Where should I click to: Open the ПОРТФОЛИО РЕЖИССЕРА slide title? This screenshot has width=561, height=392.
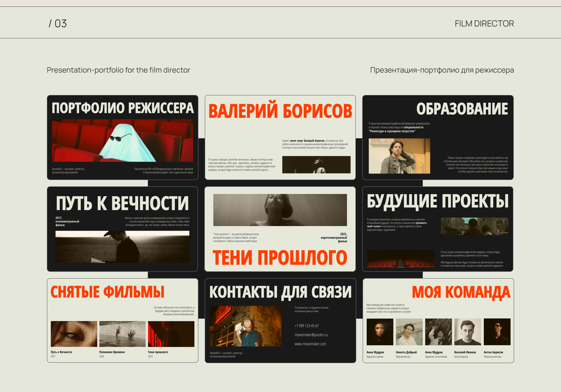(122, 108)
